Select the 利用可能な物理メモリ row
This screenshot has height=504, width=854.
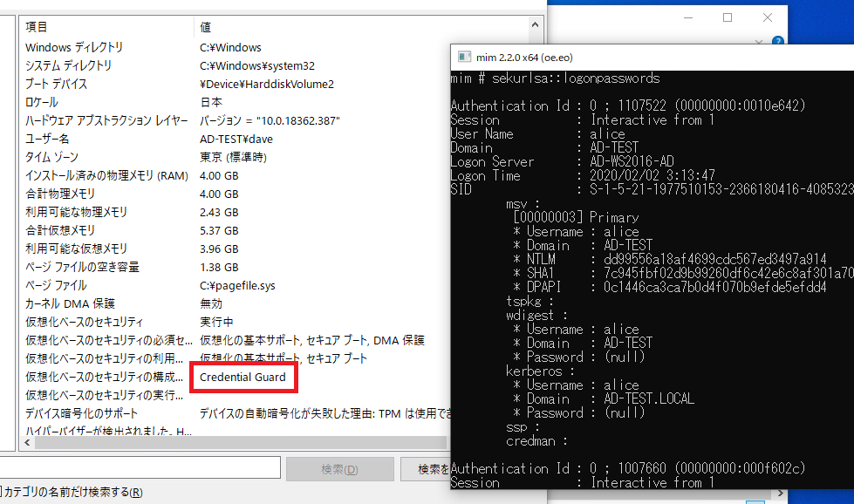[x=237, y=212]
